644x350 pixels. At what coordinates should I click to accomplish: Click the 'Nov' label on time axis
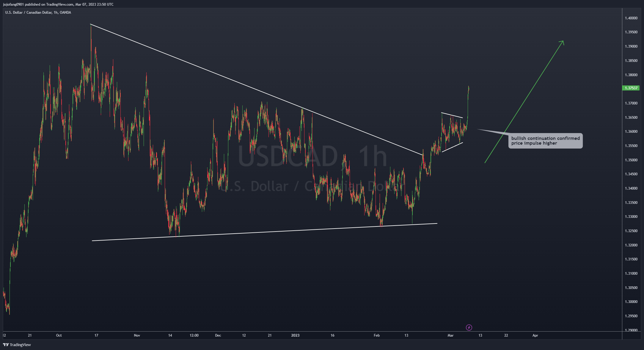coord(137,335)
